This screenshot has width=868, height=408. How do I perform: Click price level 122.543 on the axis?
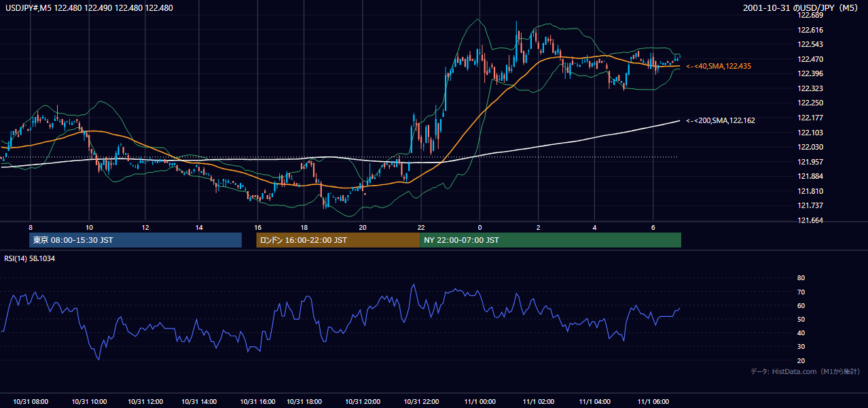[x=811, y=44]
